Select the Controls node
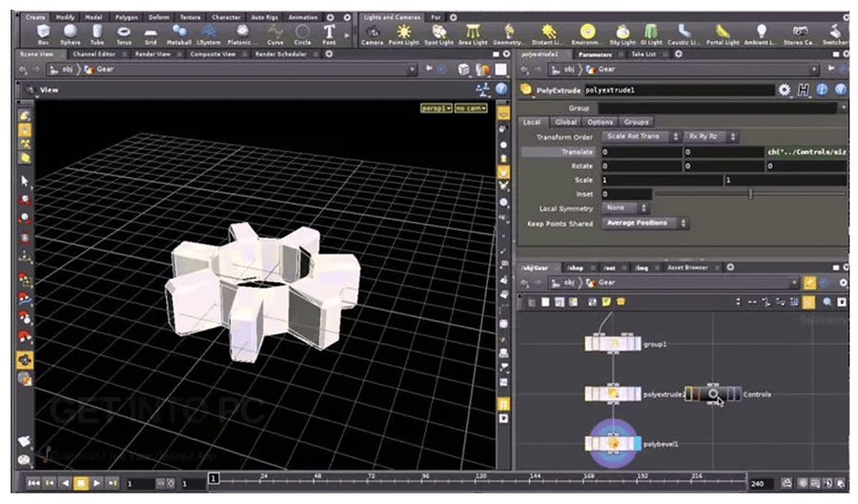The image size is (858, 504). click(713, 393)
